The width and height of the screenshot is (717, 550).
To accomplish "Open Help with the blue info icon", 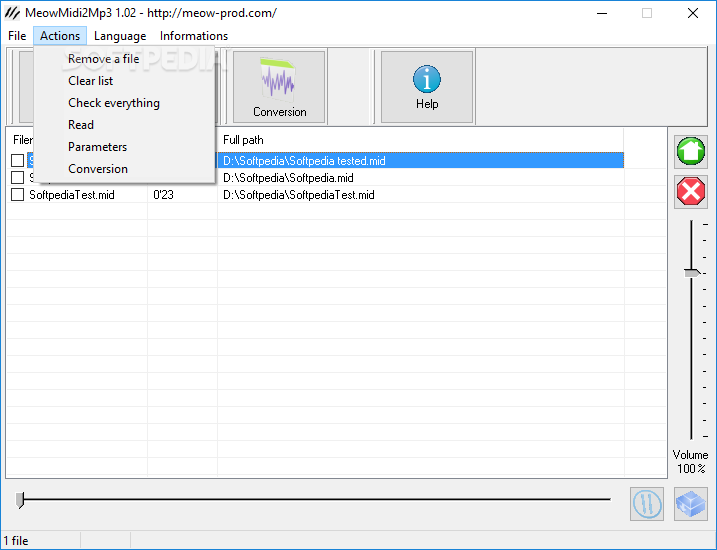I will pos(427,86).
